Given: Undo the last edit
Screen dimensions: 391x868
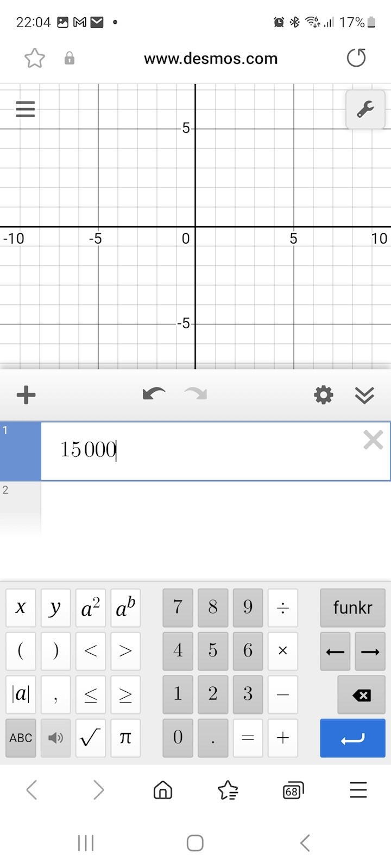Looking at the screenshot, I should [154, 394].
